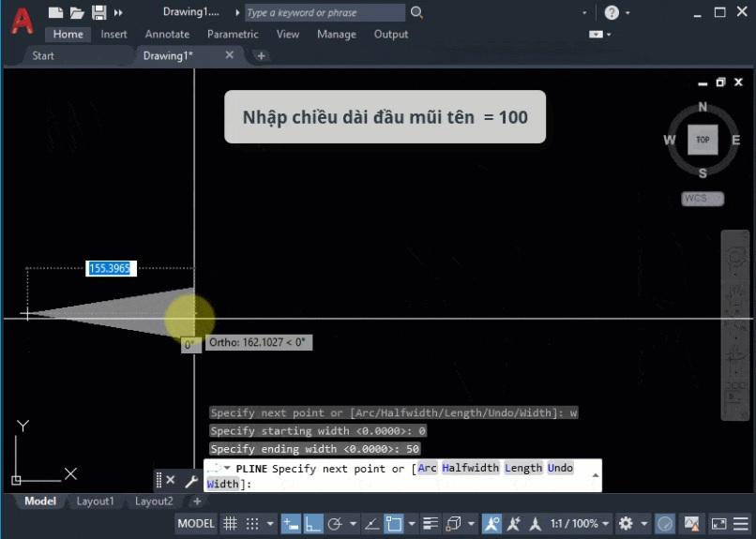
Task: Open the Help question mark icon
Action: click(x=612, y=13)
